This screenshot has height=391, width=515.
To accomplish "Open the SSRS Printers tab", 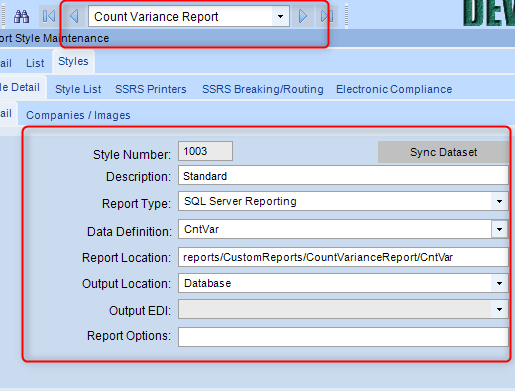I will [x=151, y=89].
